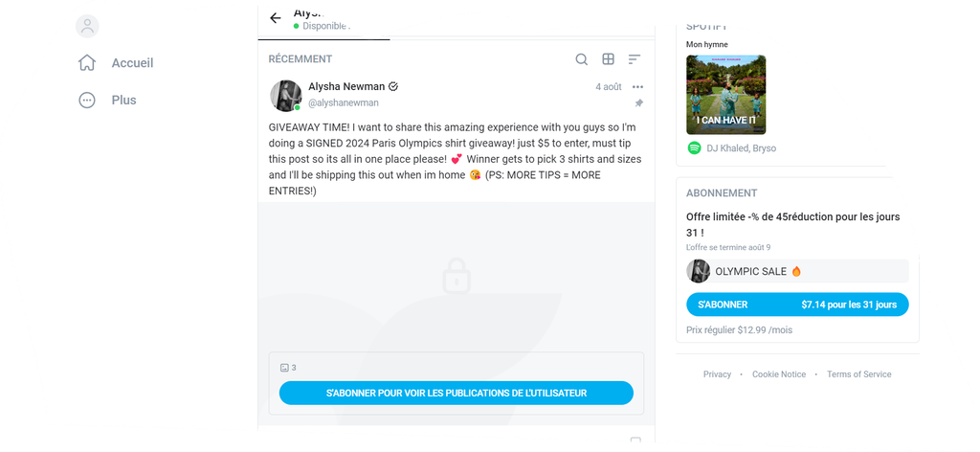Image resolution: width=980 pixels, height=452 pixels.
Task: Click S'abonner pour voir les publications button
Action: pos(457,394)
